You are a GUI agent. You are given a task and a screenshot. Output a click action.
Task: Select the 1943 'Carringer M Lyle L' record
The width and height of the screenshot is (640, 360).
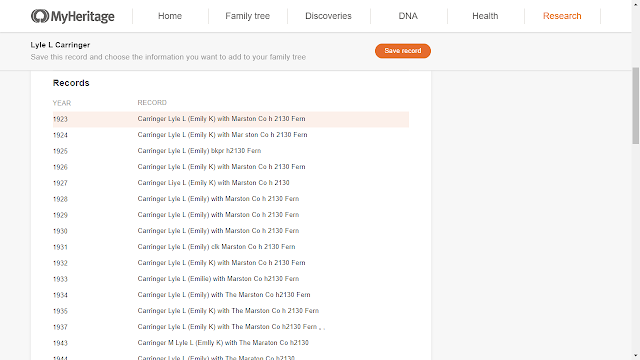click(x=223, y=342)
